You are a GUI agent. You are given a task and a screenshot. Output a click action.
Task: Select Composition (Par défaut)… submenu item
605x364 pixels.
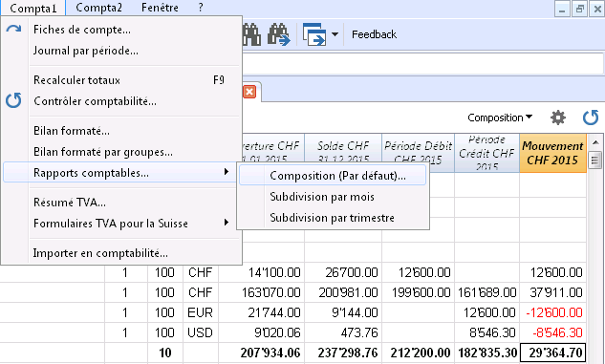(x=333, y=176)
